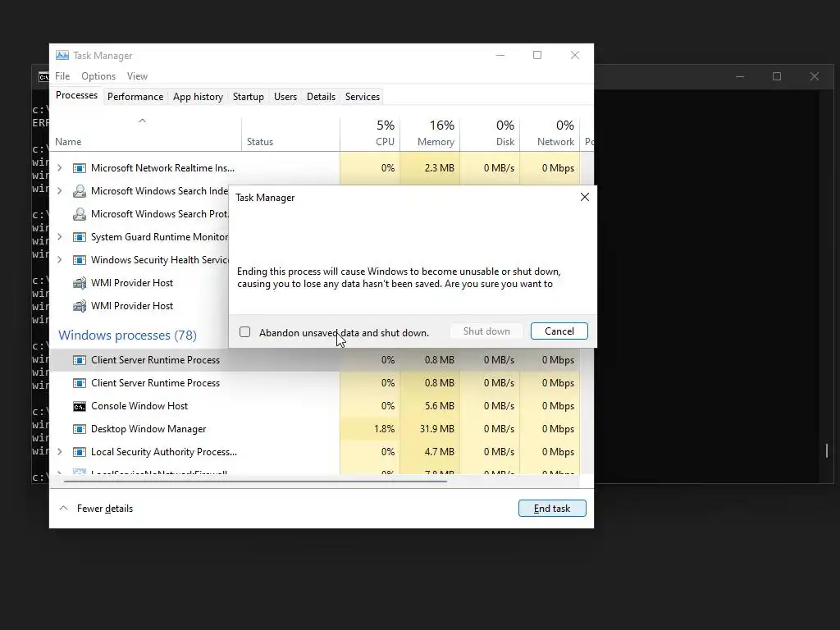The width and height of the screenshot is (840, 630).
Task: Select Microsoft Windows Search Protocol row
Action: coord(139,214)
